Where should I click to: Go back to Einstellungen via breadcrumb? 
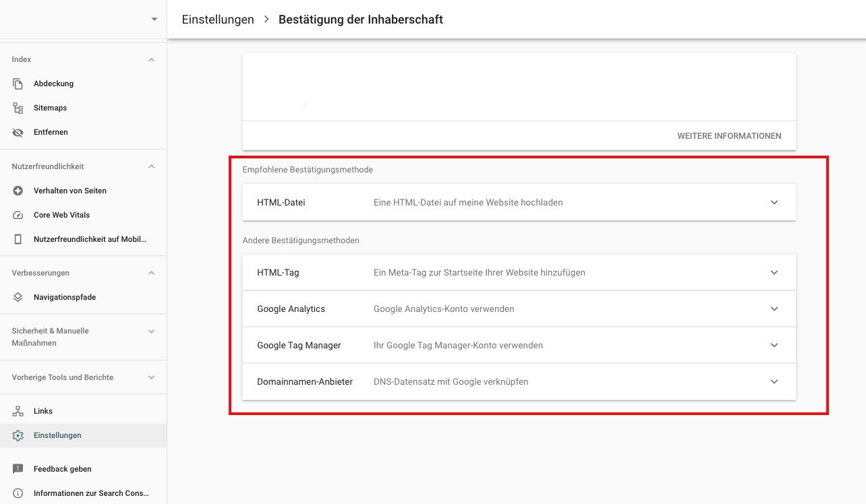tap(218, 20)
